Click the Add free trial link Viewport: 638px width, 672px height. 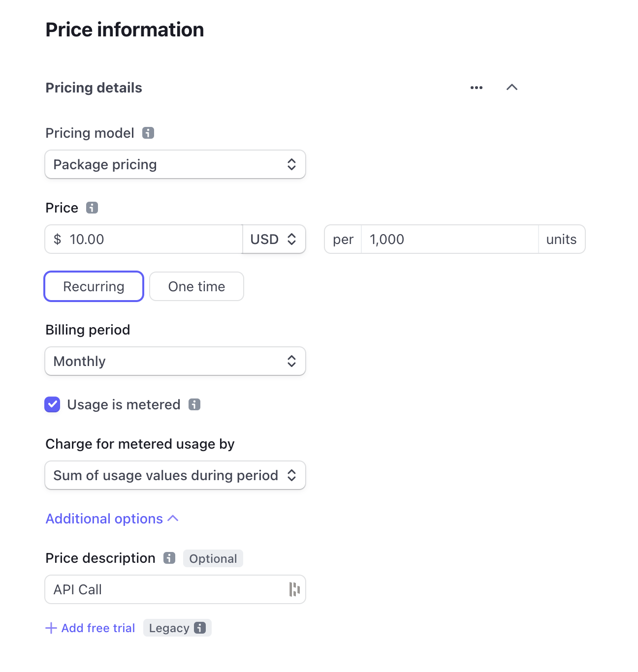[98, 628]
